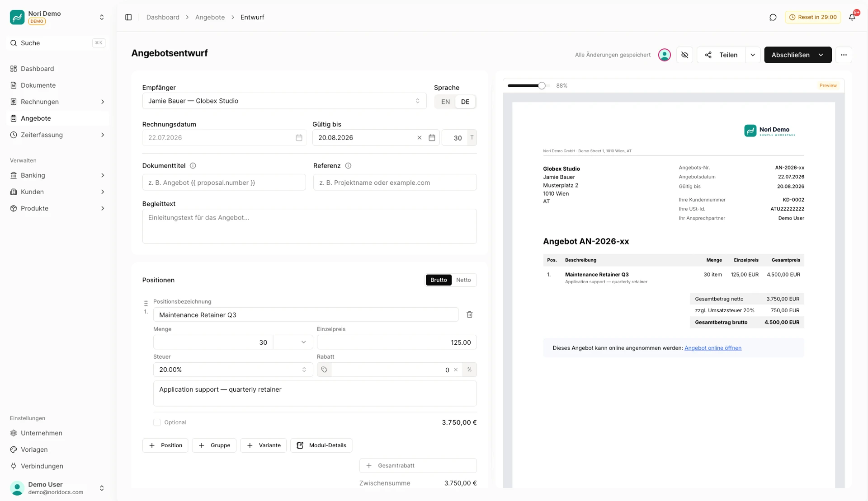Select Brutto pricing mode

tap(439, 280)
